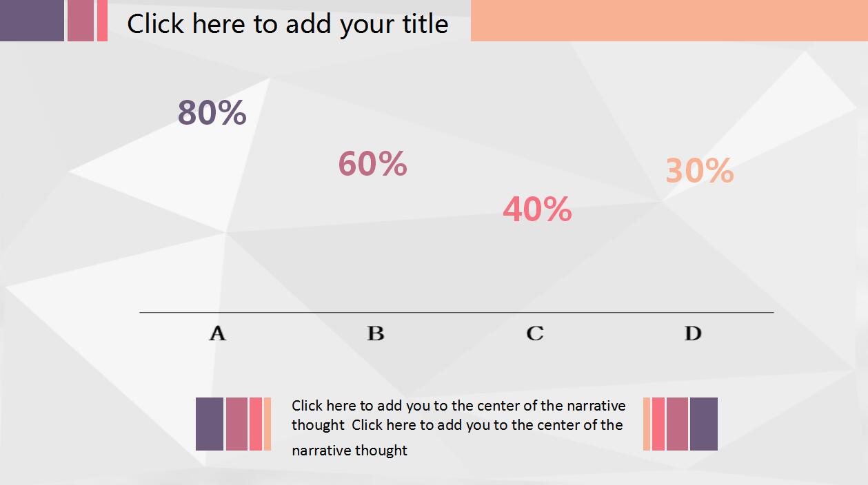Viewport: 868px width, 485px height.
Task: Select the pink bar right of narrative text
Action: [x=658, y=424]
